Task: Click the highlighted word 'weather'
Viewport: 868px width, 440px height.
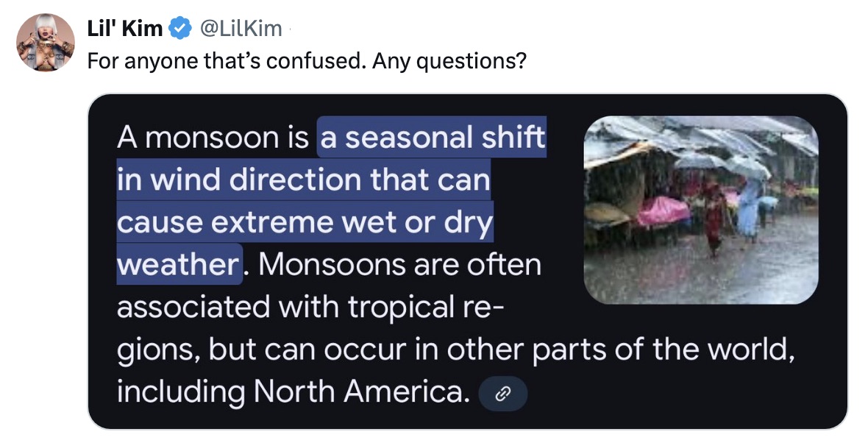Action: click(178, 264)
